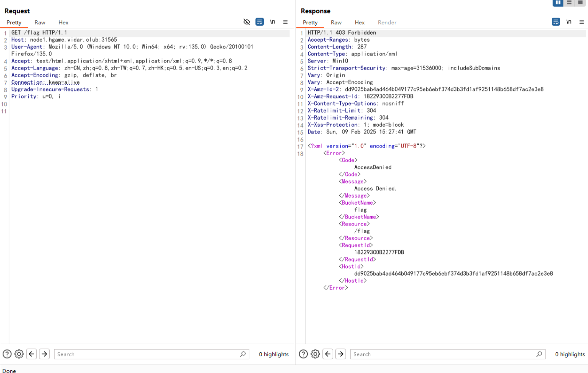Screen dimensions: 588x373
Task: Click the Response search magnifier icon
Action: pyautogui.click(x=539, y=354)
